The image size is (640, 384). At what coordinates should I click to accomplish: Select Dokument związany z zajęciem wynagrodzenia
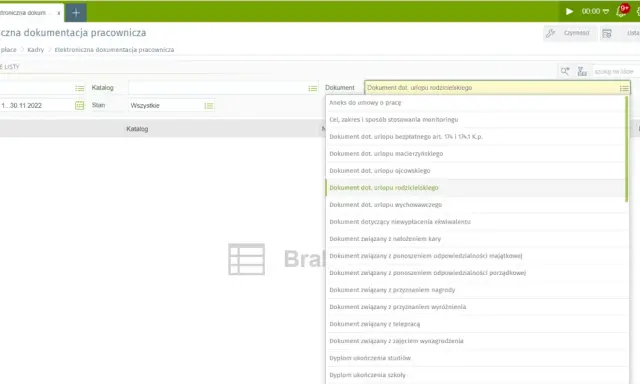point(476,341)
